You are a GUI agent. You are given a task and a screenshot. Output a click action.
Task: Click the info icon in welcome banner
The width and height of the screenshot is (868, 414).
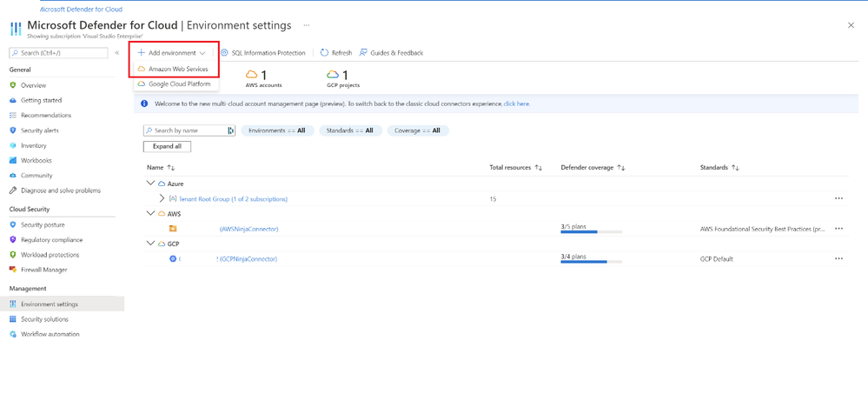[144, 103]
